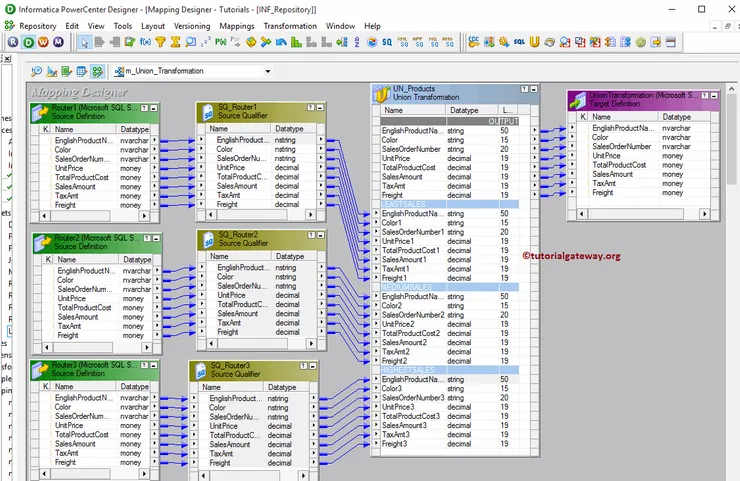Click left scroll arrow in SQ_Router2 box
Screen dimensions: 740x481
coord(212,343)
